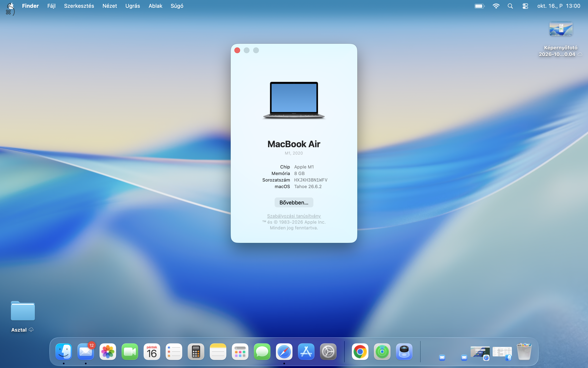
Task: Open Finder from the Dock
Action: point(64,351)
